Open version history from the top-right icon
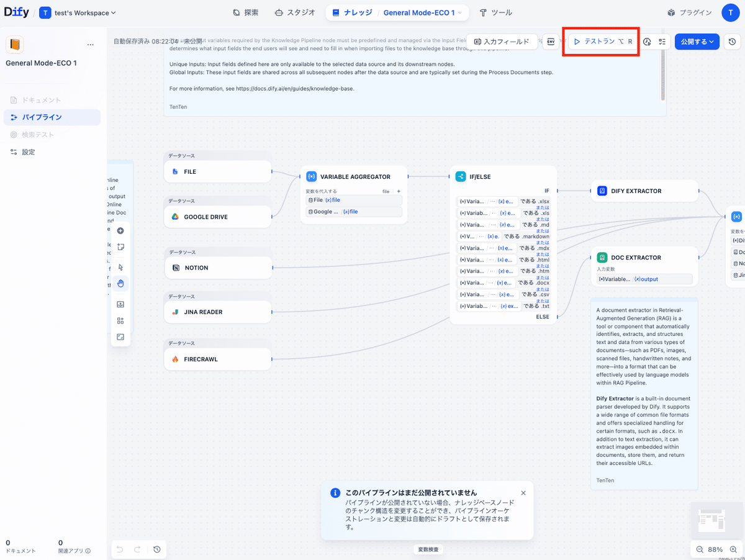Image resolution: width=745 pixels, height=560 pixels. (732, 41)
